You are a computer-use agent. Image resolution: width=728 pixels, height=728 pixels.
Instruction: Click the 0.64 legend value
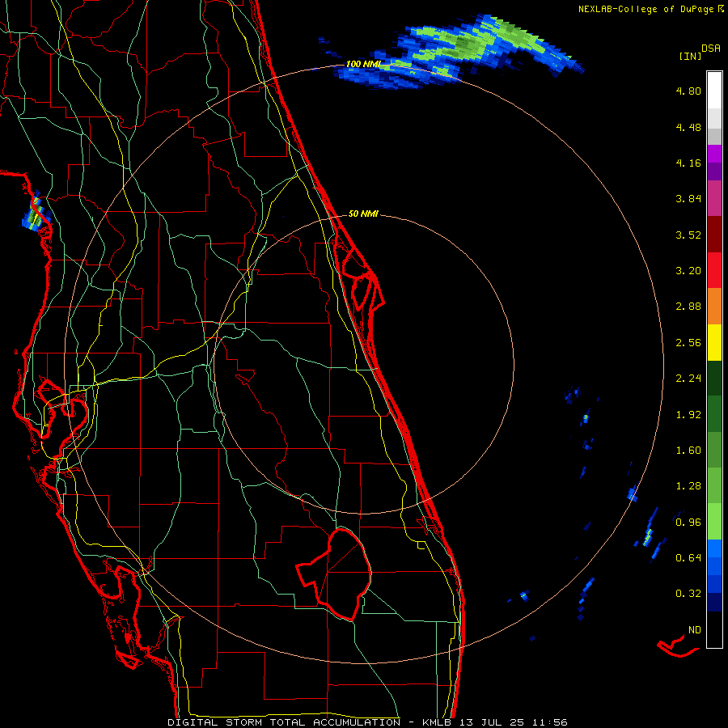coord(688,558)
